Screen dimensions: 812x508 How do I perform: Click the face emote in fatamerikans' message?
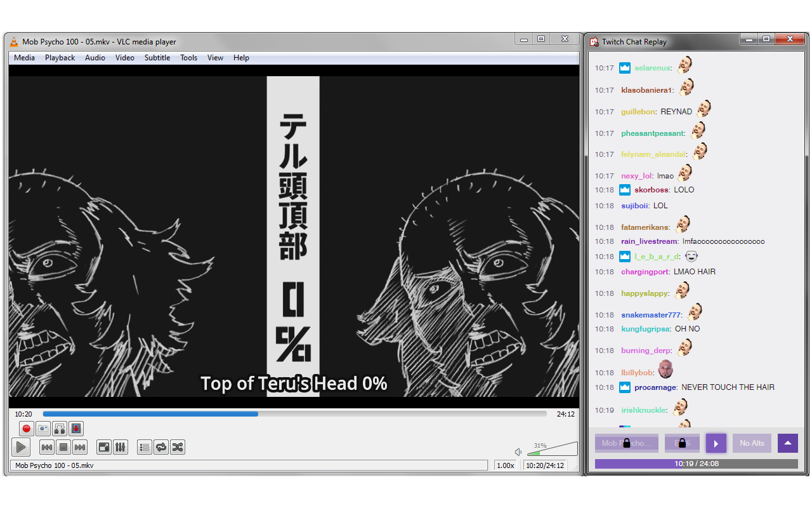pos(683,224)
